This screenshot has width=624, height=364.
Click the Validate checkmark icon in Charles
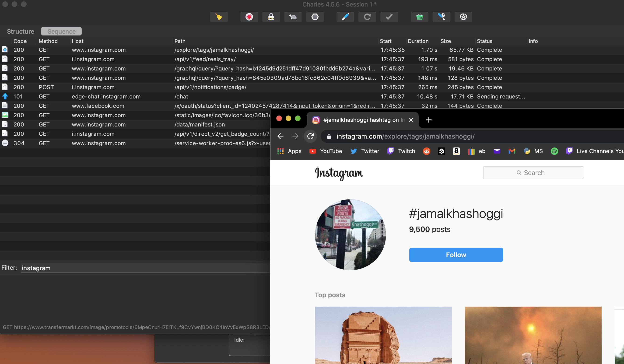click(389, 17)
